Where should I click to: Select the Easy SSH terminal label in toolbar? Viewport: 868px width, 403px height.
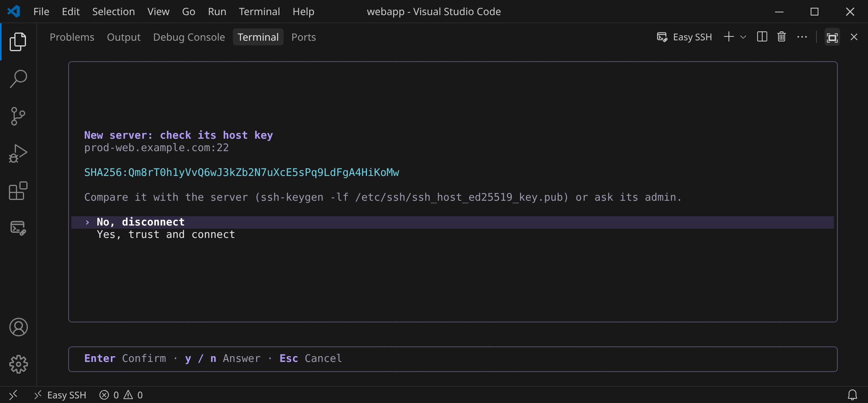(x=684, y=37)
